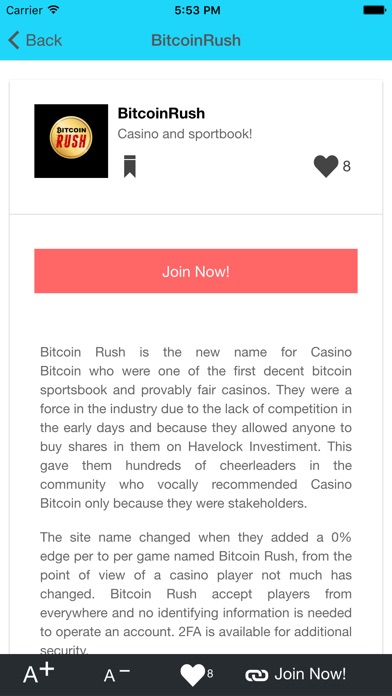Tap the like count next to heart

347,166
